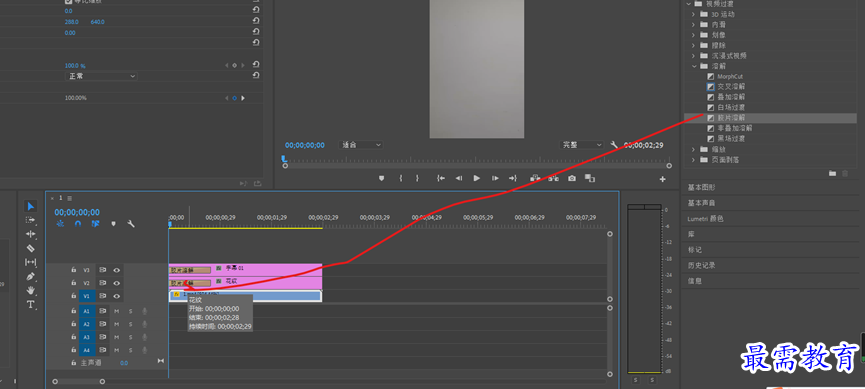Toggle lock on V1 track
This screenshot has width=865, height=389.
pyautogui.click(x=73, y=296)
